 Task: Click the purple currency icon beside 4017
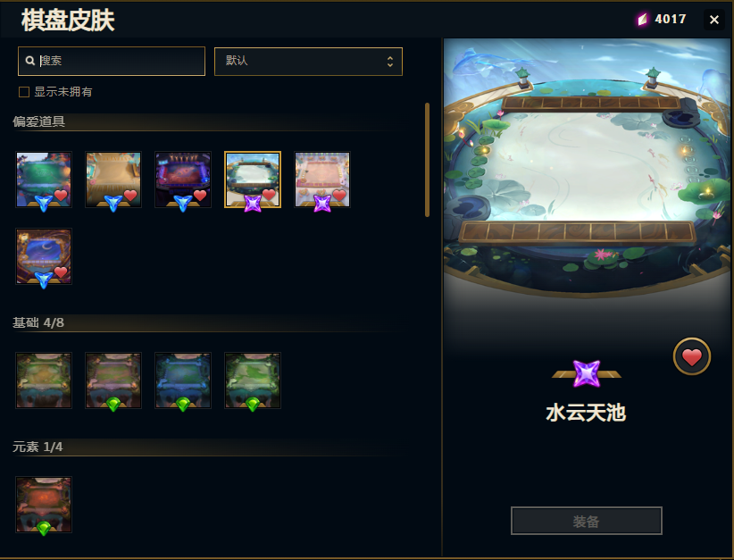[643, 19]
